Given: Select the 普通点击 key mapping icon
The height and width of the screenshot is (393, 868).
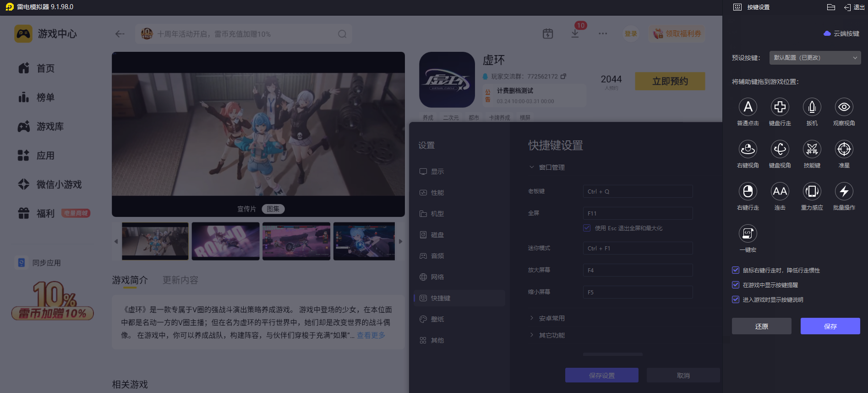Looking at the screenshot, I should (x=748, y=107).
